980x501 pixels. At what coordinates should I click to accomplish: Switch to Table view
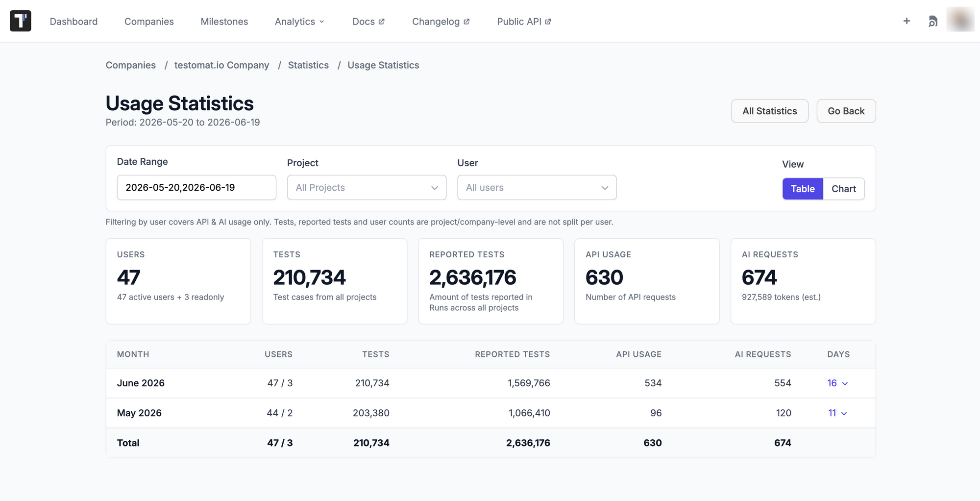803,189
